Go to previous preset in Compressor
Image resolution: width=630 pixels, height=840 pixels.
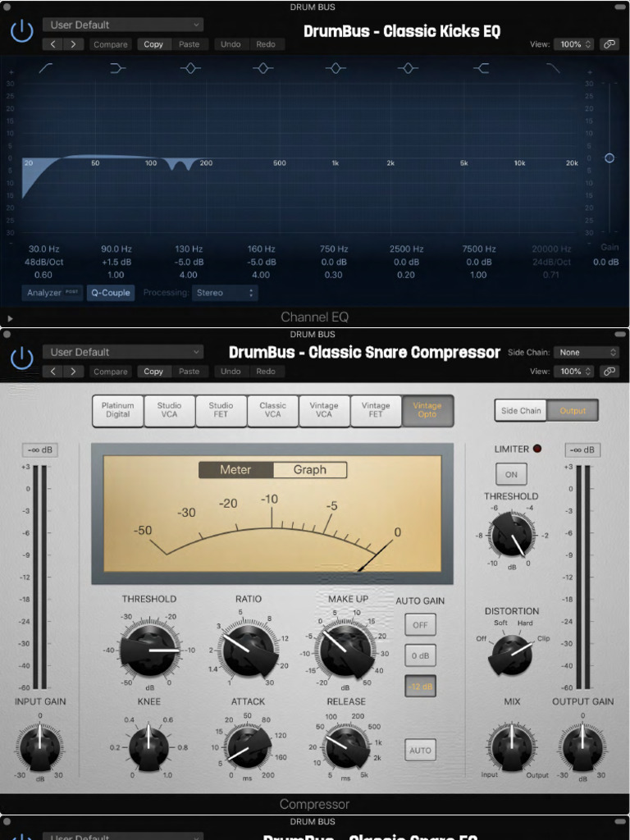tap(52, 372)
